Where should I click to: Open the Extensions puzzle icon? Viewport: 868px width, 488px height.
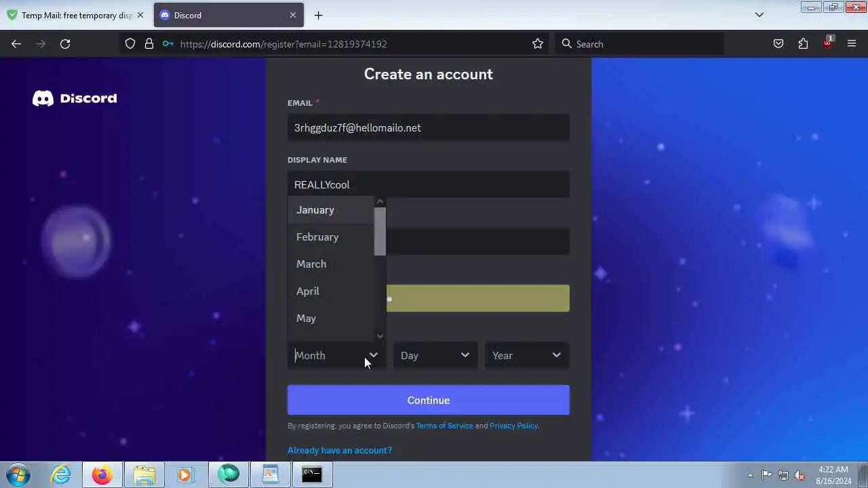(x=803, y=44)
